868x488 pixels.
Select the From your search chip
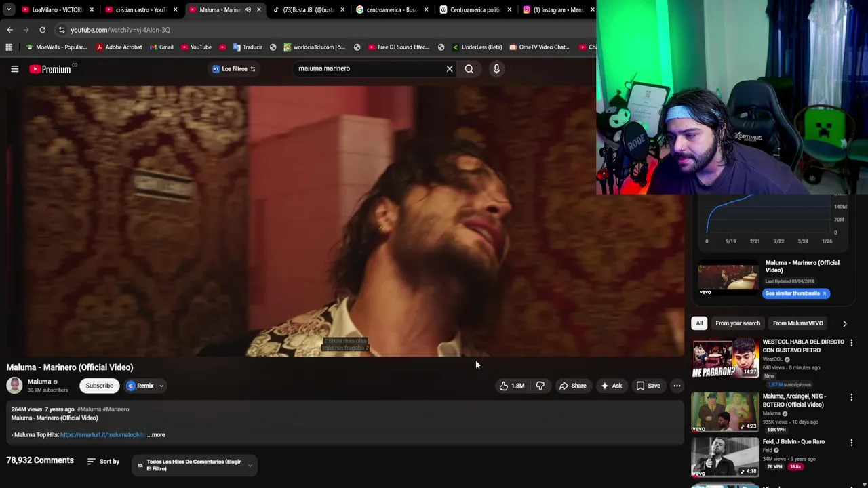738,323
